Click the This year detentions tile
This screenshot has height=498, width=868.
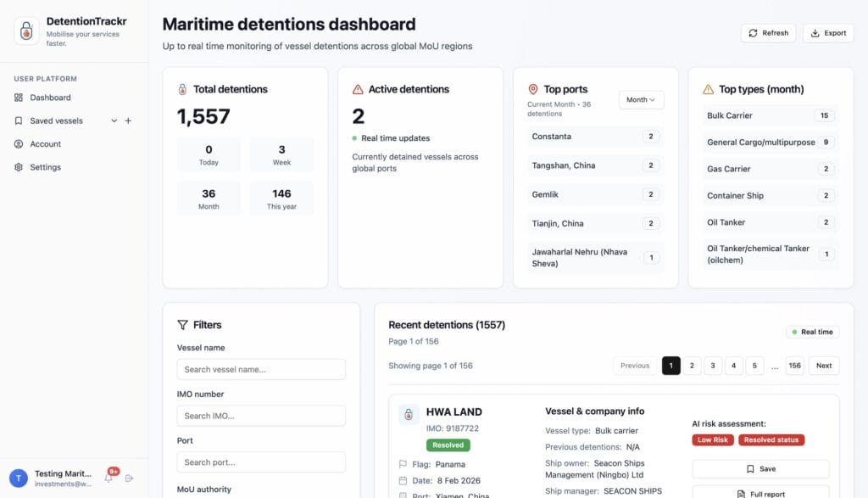click(281, 199)
